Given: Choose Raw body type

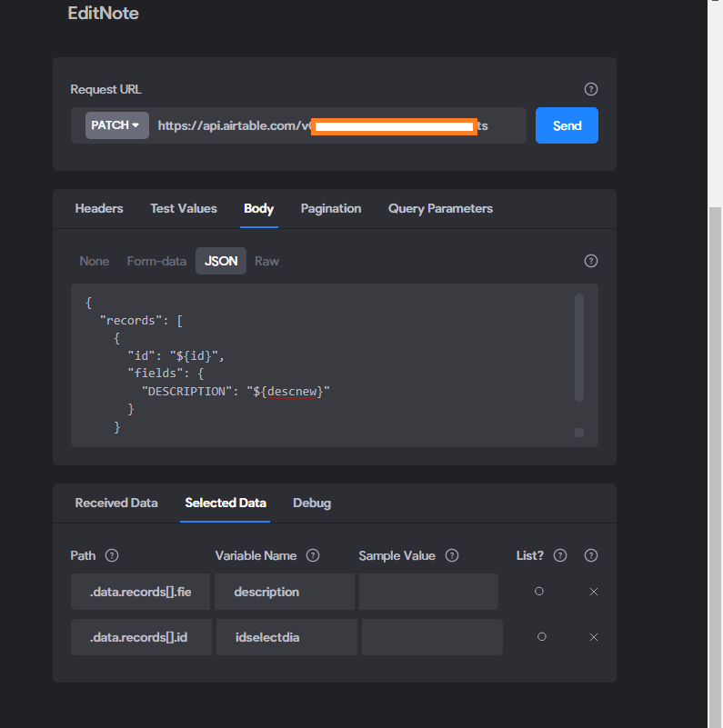Looking at the screenshot, I should coord(266,261).
